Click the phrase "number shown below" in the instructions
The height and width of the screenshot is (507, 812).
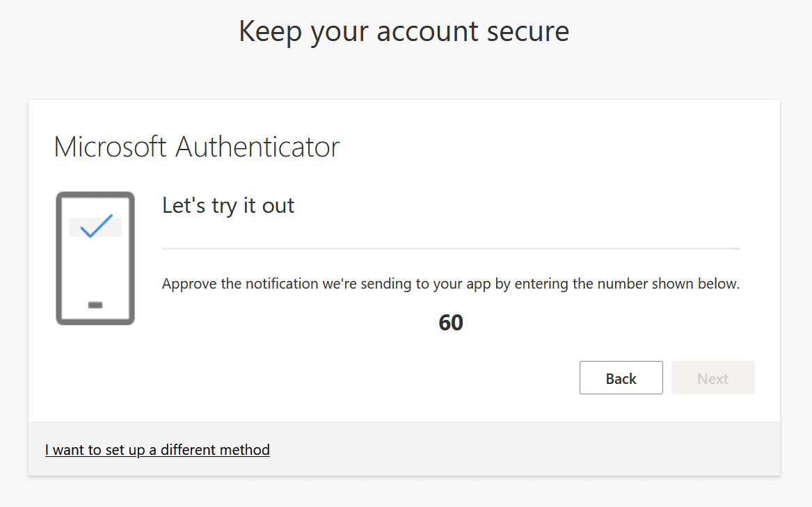[675, 284]
